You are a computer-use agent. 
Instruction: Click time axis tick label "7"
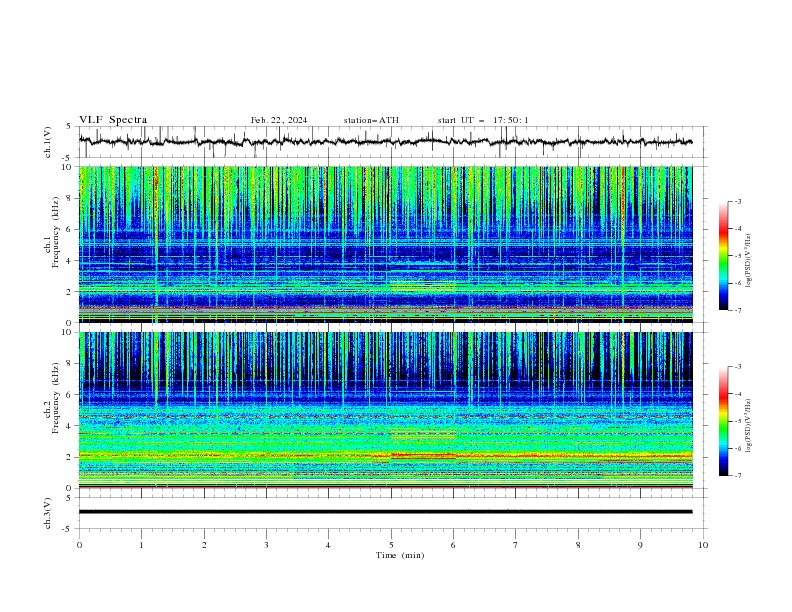click(516, 545)
